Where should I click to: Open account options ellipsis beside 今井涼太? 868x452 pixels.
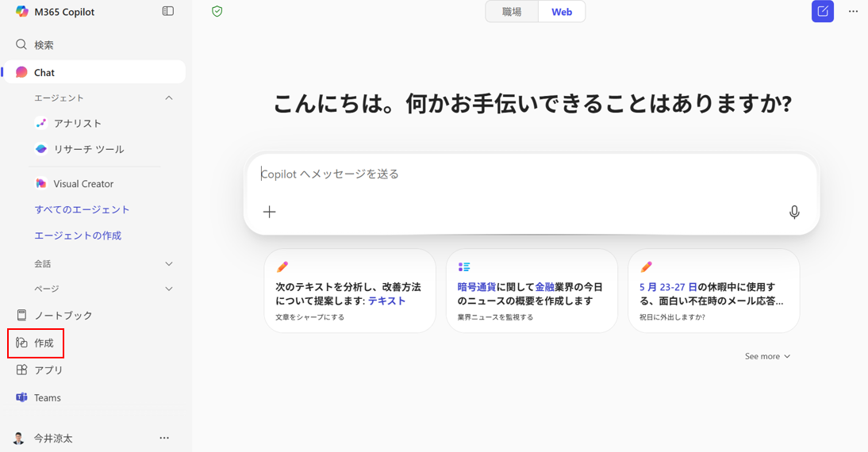164,438
